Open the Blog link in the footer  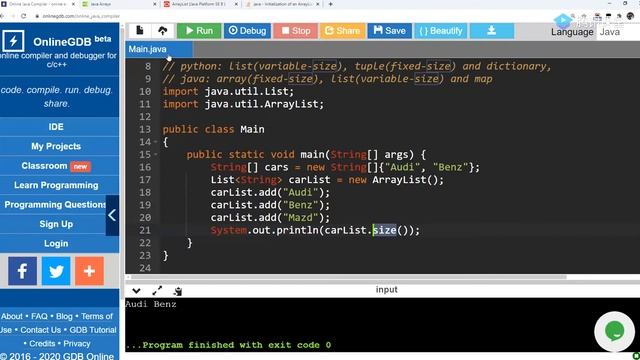(x=64, y=316)
